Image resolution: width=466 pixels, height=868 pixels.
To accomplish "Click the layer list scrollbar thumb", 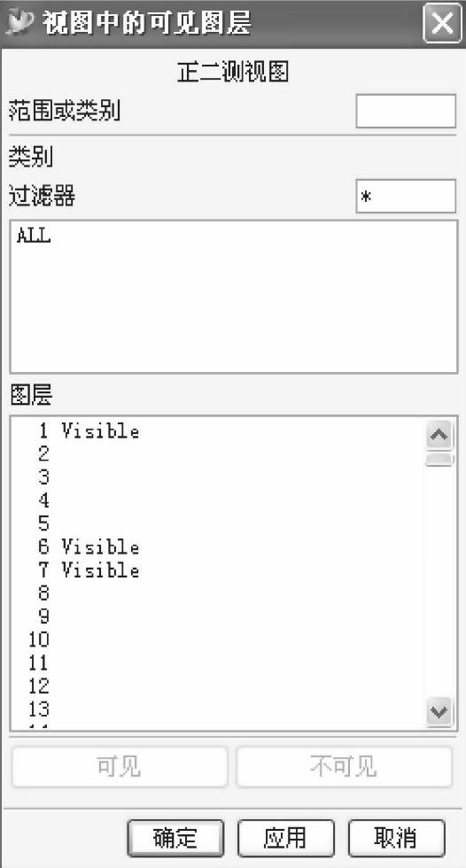I will pos(439,460).
